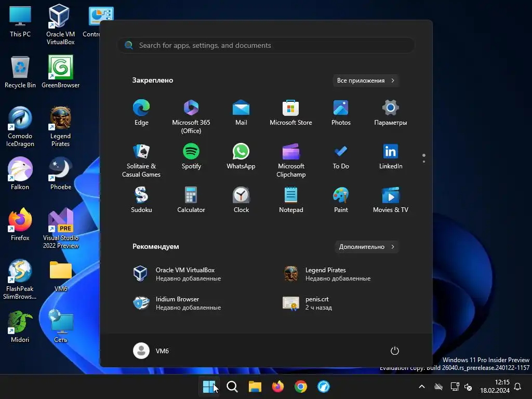Select Legend Pirates desktop shortcut
This screenshot has height=399, width=532.
click(x=60, y=127)
